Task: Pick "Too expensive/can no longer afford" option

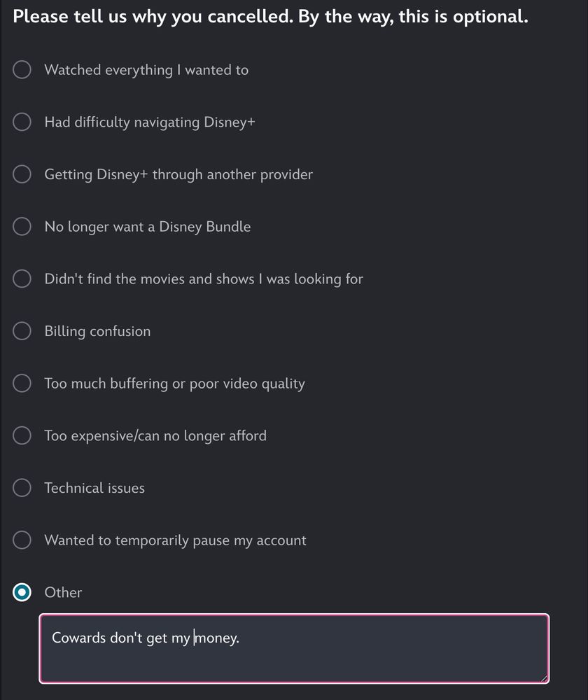Action: point(22,435)
